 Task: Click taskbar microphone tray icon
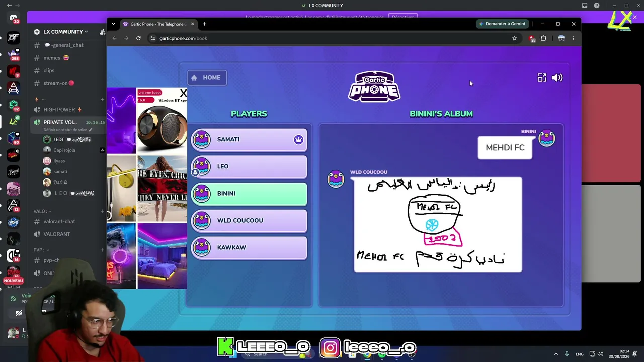coord(567,354)
